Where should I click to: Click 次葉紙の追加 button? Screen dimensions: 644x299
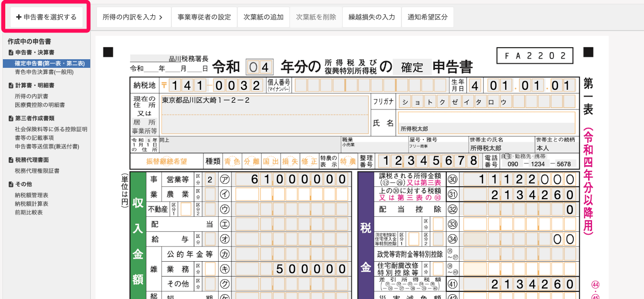[x=263, y=17]
